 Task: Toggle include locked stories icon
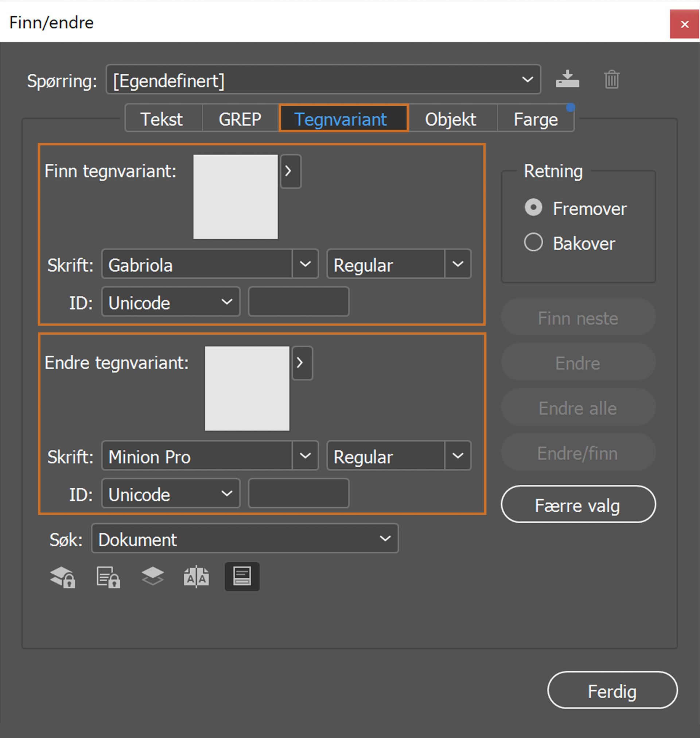pyautogui.click(x=108, y=577)
